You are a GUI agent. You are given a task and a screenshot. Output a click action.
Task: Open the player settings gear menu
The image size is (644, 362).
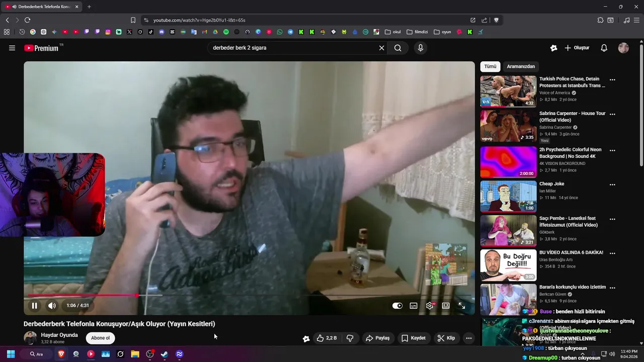pyautogui.click(x=430, y=306)
